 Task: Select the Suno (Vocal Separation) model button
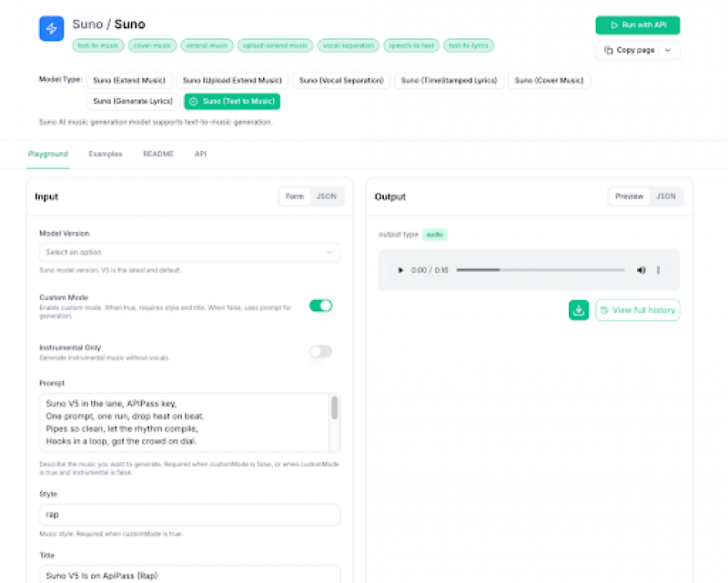(x=342, y=81)
